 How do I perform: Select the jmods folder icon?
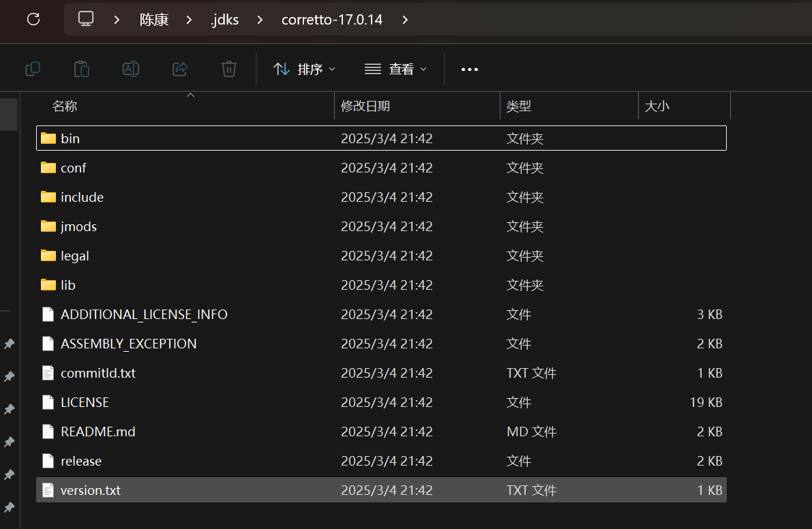[x=48, y=226]
